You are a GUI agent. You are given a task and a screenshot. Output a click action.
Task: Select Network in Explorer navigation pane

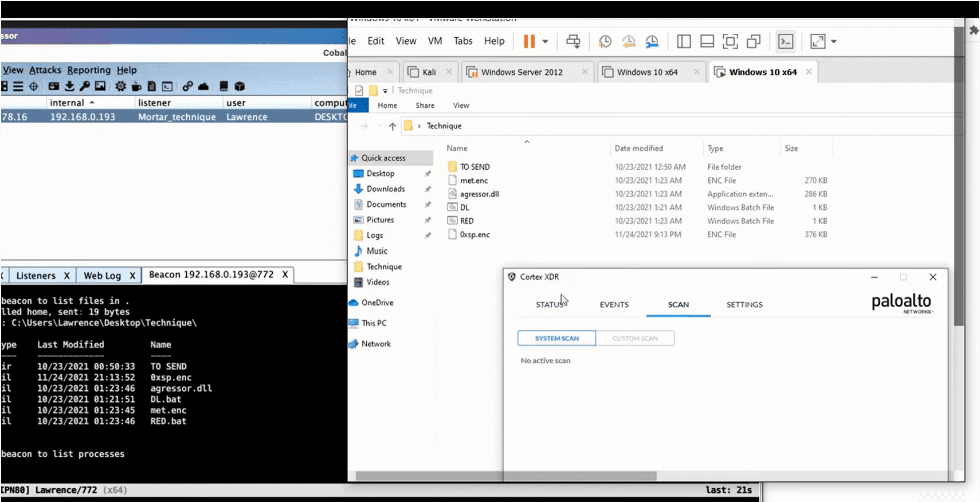click(376, 344)
